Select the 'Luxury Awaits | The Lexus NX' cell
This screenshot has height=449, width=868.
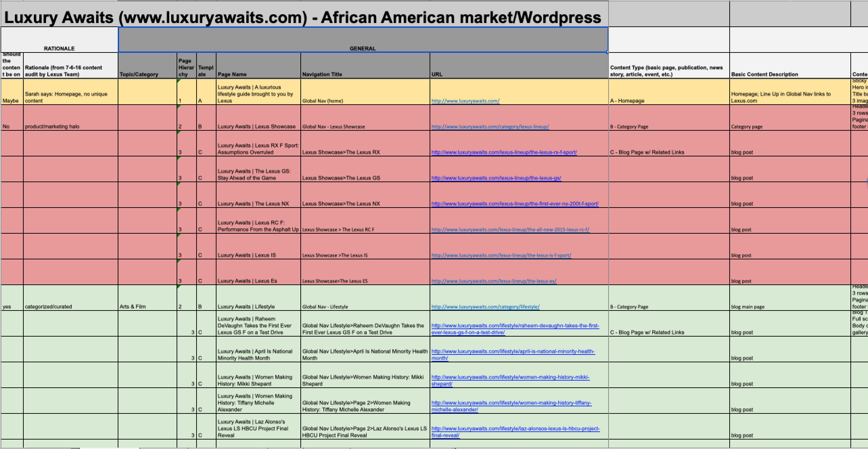click(x=258, y=195)
